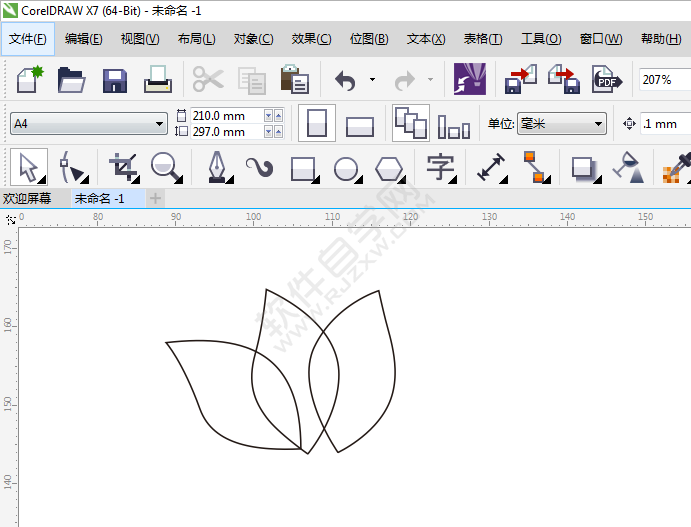Click the Save floppy disk icon

[115, 80]
